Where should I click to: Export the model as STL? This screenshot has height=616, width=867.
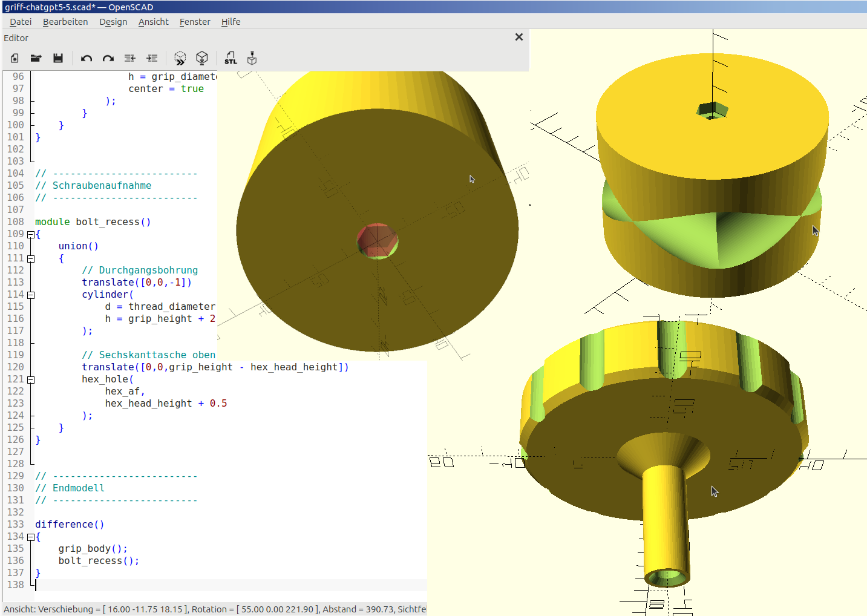[x=231, y=58]
